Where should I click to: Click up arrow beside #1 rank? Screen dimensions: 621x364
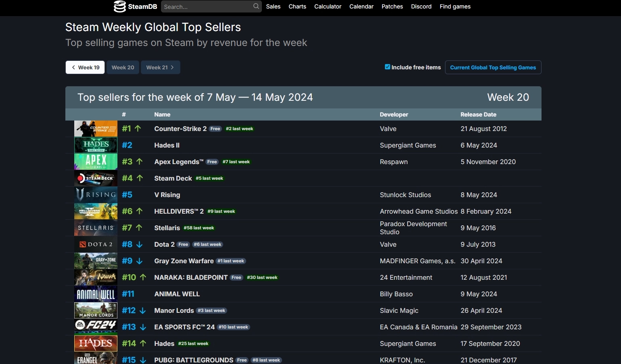[x=138, y=128]
